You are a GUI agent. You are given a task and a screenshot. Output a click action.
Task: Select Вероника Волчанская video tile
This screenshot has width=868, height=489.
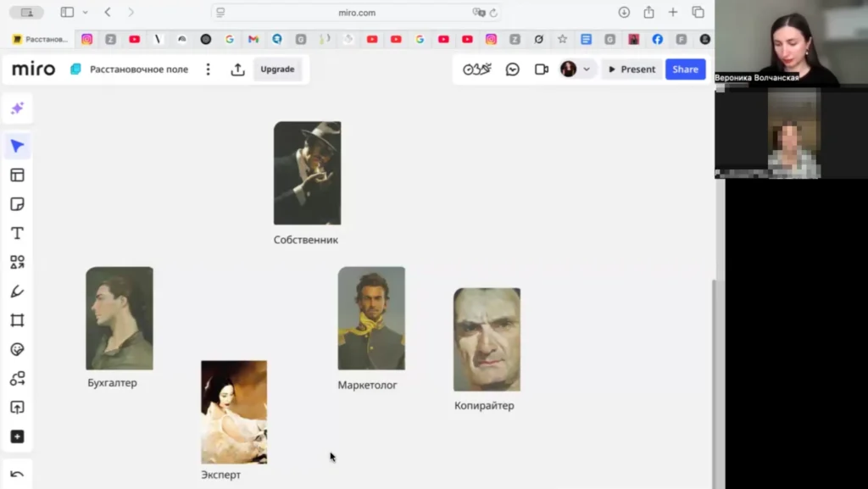coord(791,42)
